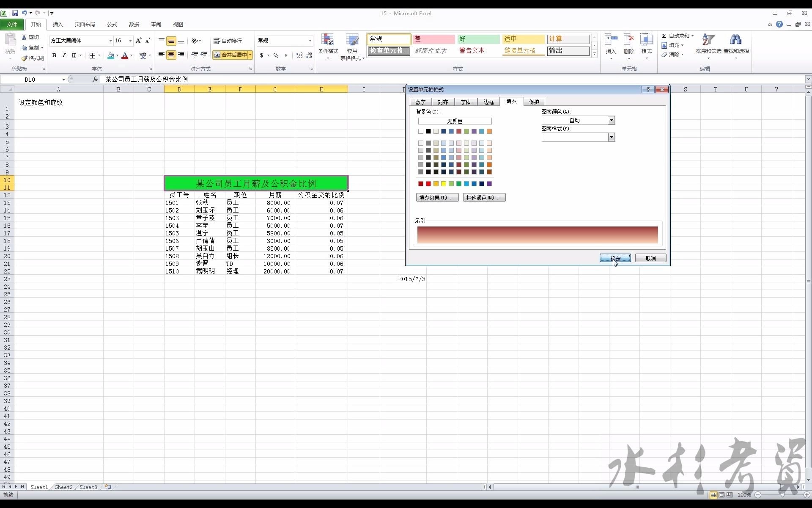
Task: Open the font name dropdown (方正大黑简体)
Action: (111, 41)
